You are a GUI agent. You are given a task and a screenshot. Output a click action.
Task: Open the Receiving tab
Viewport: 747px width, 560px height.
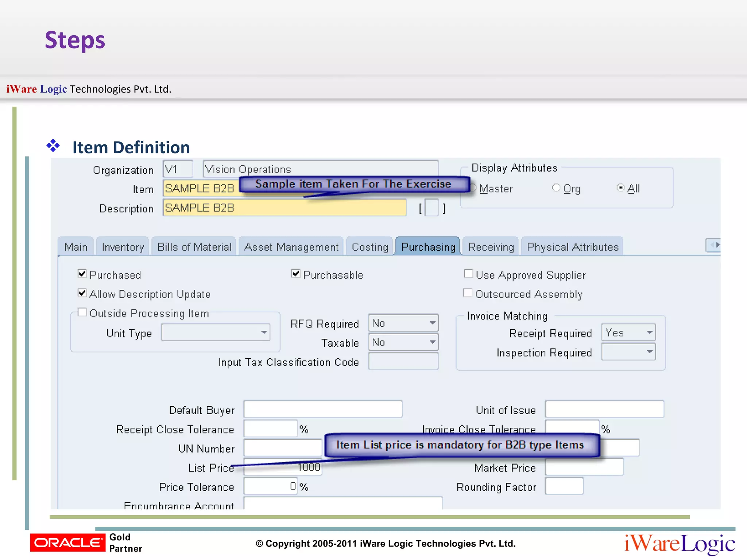click(491, 247)
